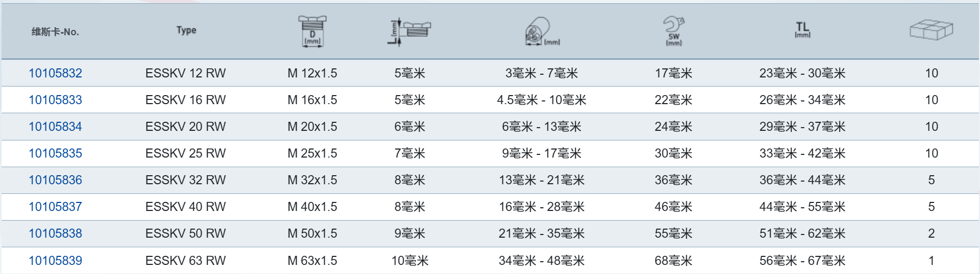Screen dimensions: 980x274
Task: Click the packaging unit boxes icon
Action: tap(931, 30)
